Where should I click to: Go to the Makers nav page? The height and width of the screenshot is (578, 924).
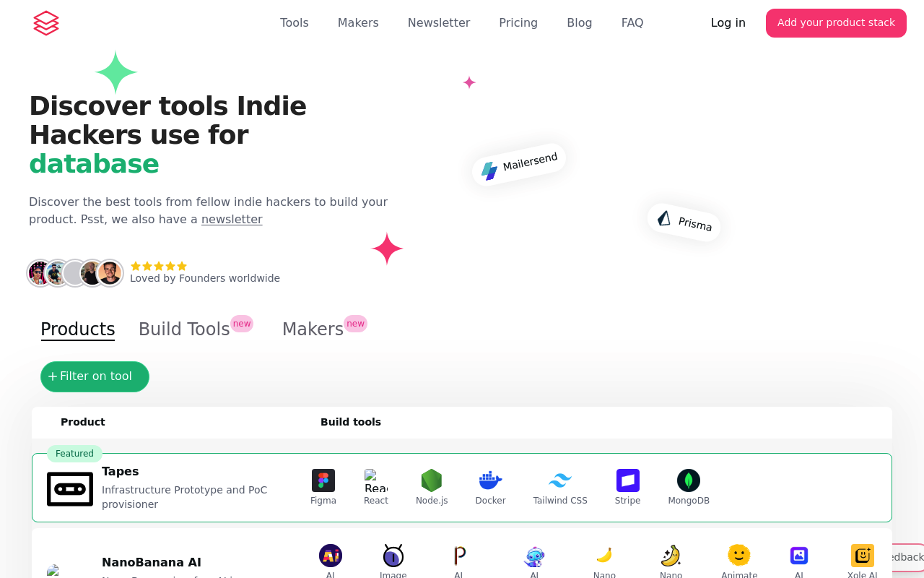click(x=358, y=23)
